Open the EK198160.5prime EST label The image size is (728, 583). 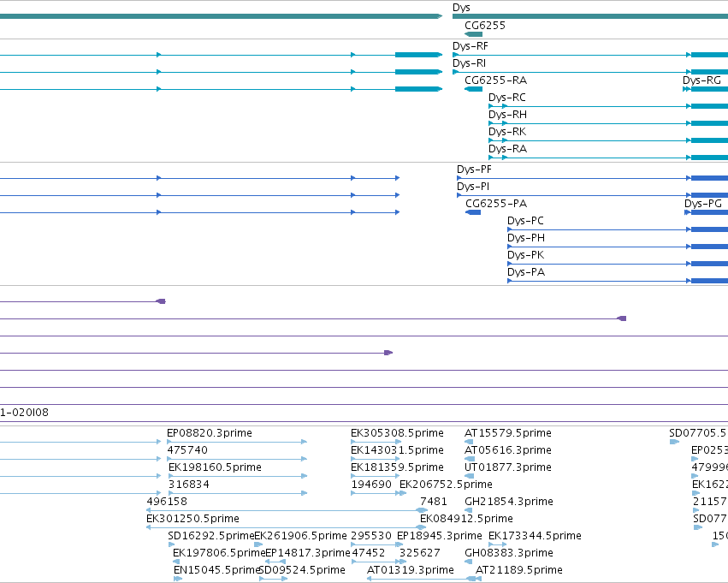[x=215, y=467]
